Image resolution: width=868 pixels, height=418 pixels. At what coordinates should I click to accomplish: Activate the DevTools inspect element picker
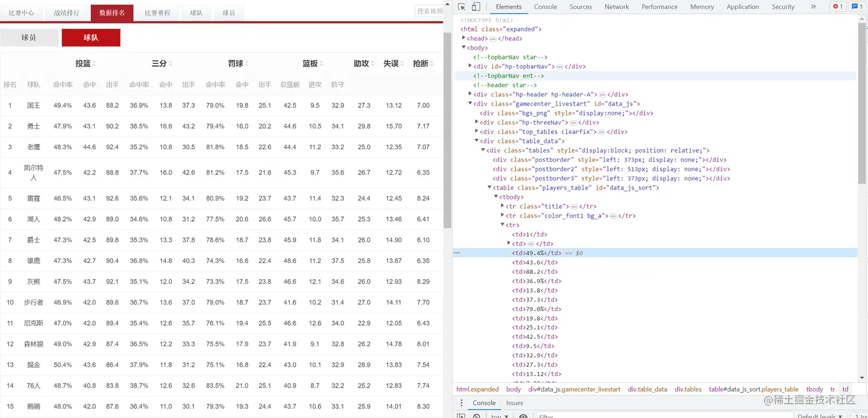[x=462, y=7]
